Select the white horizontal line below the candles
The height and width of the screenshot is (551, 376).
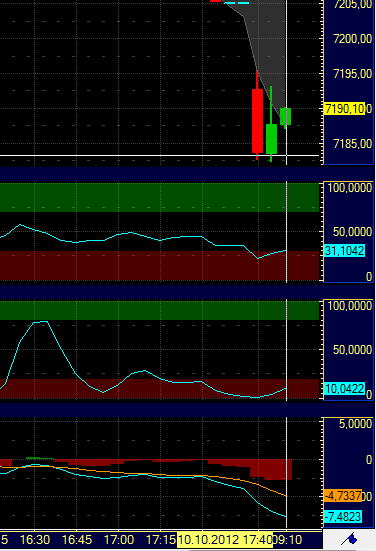(x=160, y=155)
